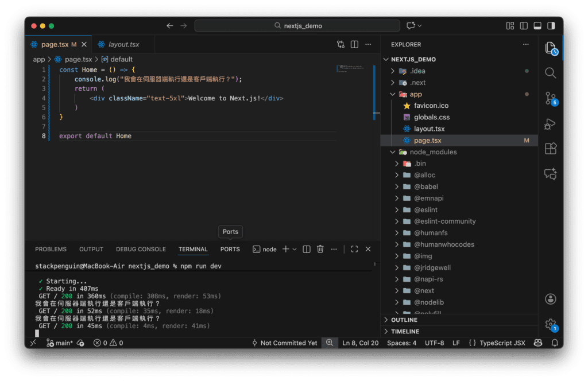Switch to the PROBLEMS panel tab
Screen dimensions: 588x381
pos(51,249)
